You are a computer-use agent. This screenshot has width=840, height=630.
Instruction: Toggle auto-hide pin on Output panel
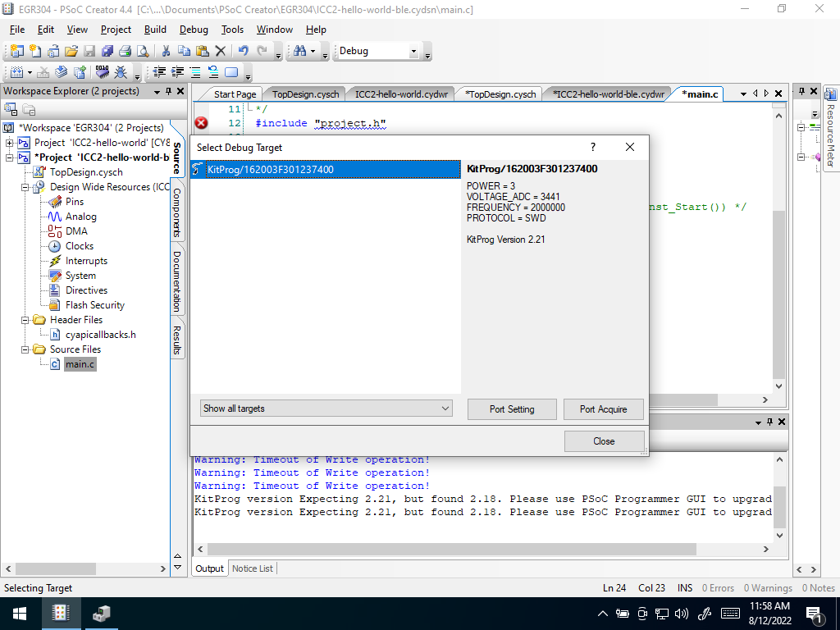click(x=769, y=422)
